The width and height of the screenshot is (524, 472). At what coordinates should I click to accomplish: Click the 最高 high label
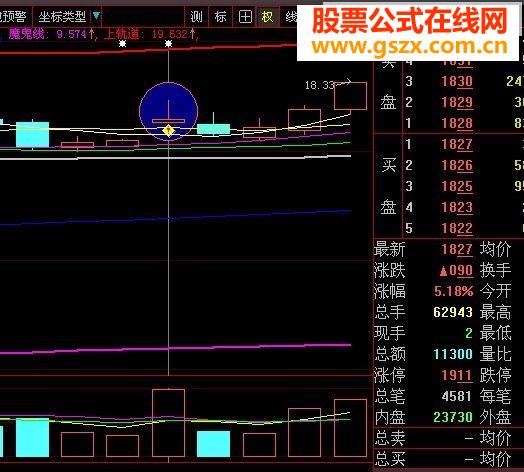[x=495, y=312]
